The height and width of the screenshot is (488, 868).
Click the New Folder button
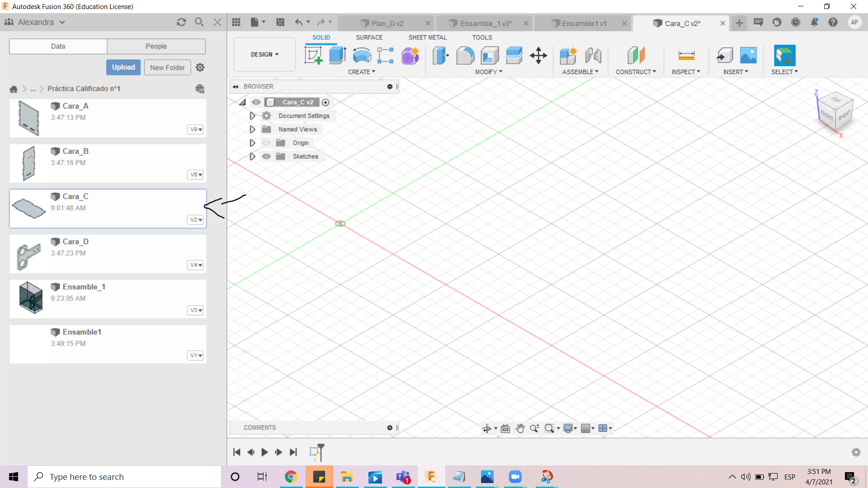coord(167,67)
